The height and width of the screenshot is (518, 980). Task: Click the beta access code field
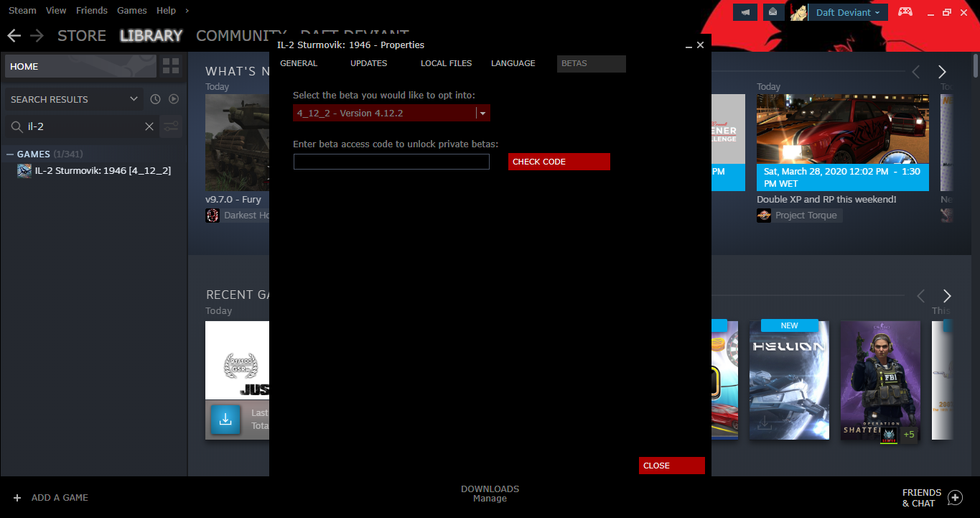[391, 162]
